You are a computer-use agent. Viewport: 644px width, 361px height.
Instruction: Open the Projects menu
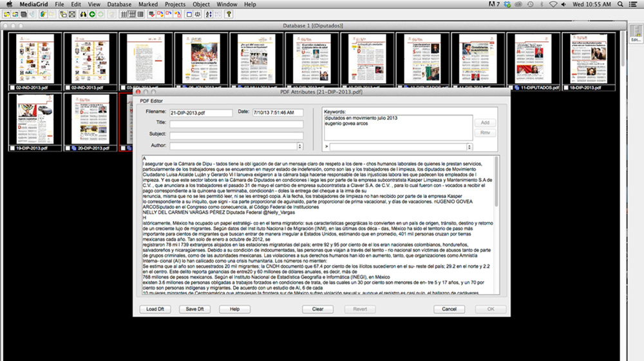(175, 5)
